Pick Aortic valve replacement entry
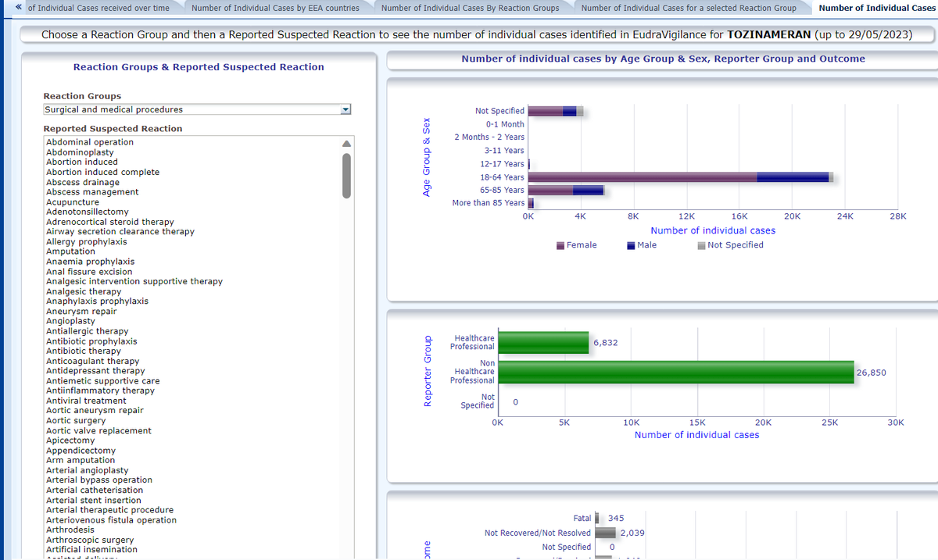The width and height of the screenshot is (938, 560). (98, 431)
